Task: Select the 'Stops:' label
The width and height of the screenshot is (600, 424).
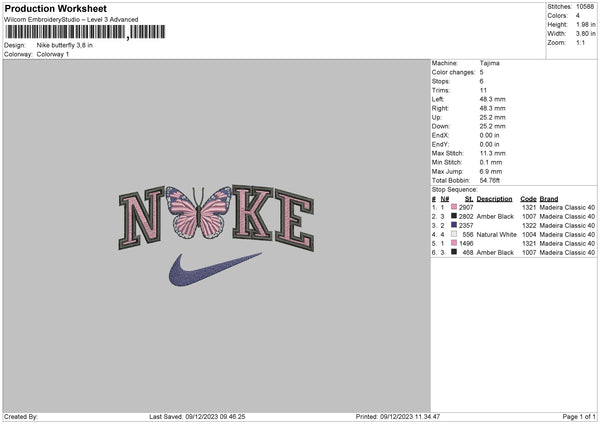Action: [x=441, y=82]
